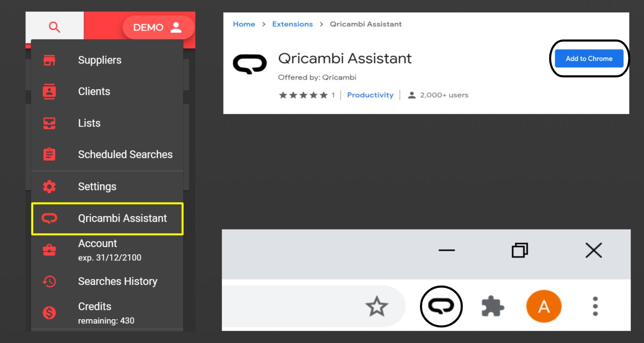Click the Clients contact card icon

pyautogui.click(x=49, y=92)
